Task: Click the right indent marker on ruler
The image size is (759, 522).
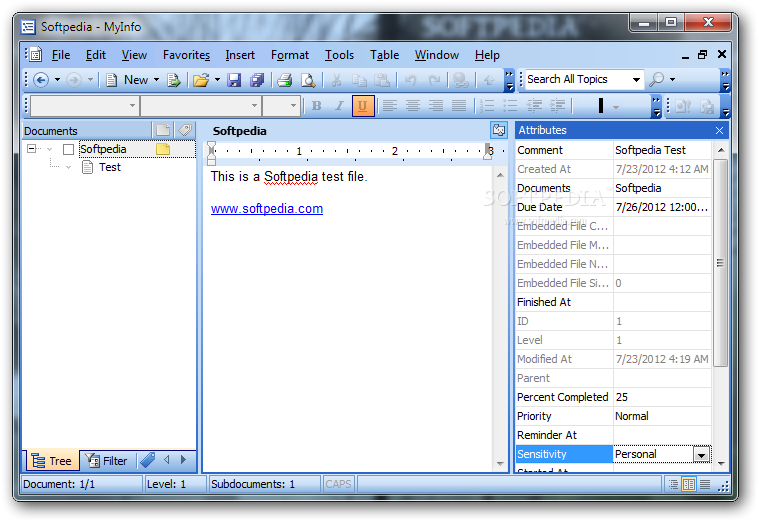Action: pyautogui.click(x=487, y=151)
